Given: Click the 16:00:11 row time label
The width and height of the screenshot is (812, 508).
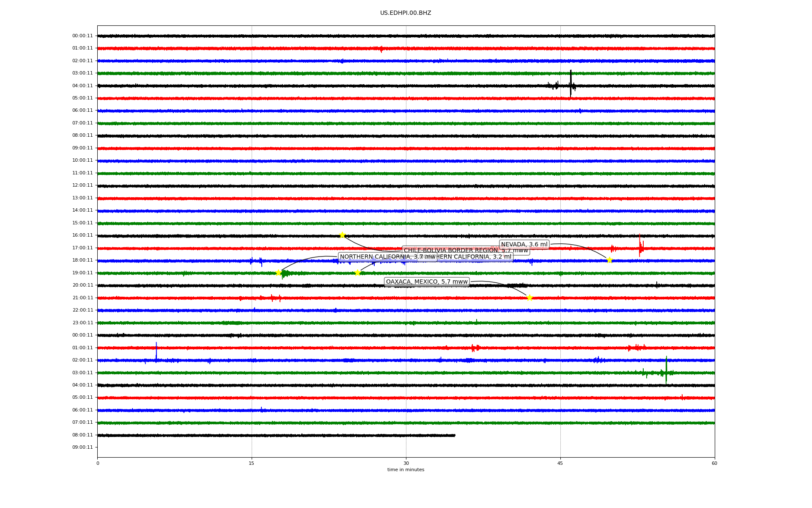Looking at the screenshot, I should [82, 235].
